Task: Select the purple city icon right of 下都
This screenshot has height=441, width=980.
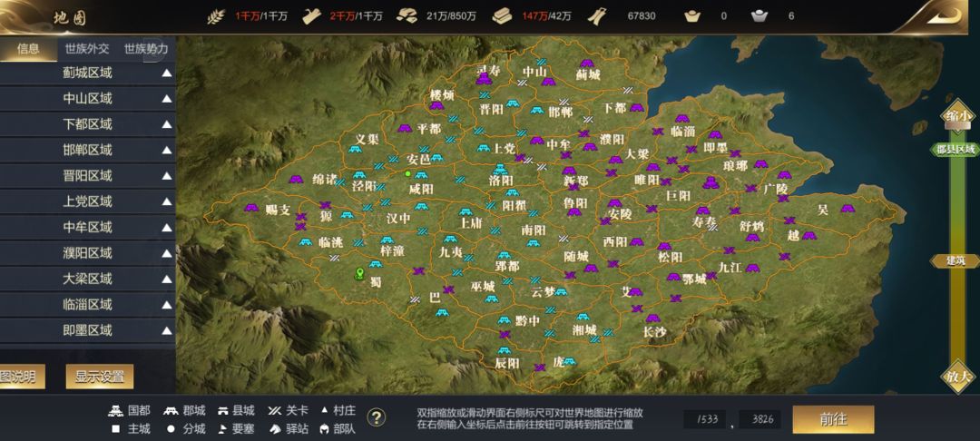Action: click(x=637, y=107)
